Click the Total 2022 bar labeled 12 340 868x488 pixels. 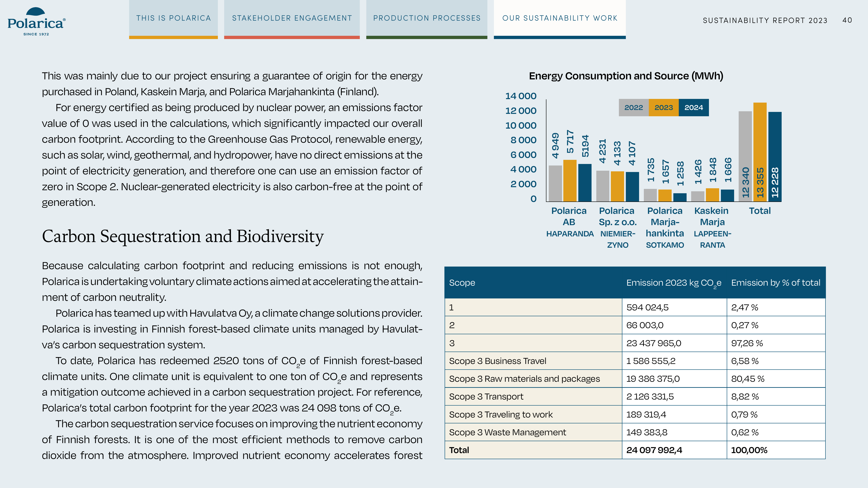(745, 156)
